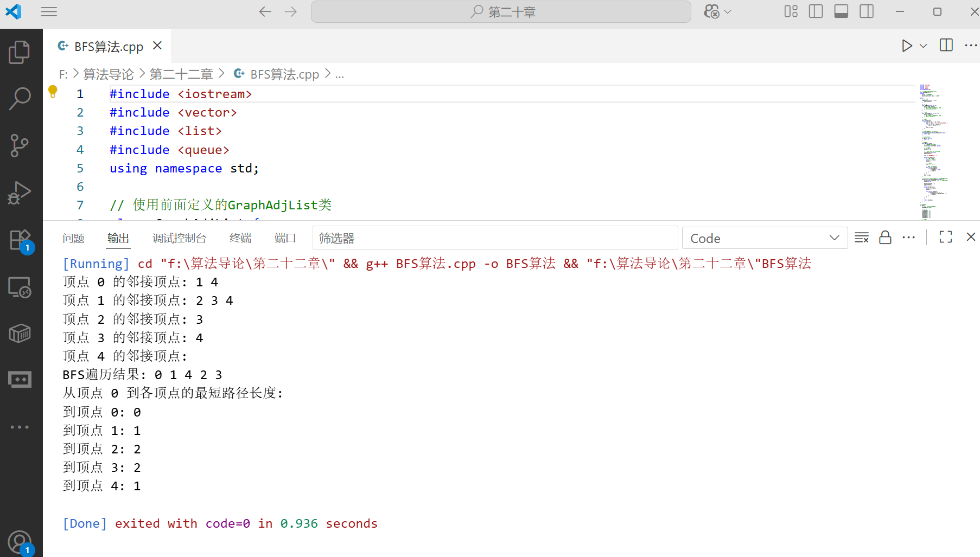Open the Search view in activity bar
The width and height of the screenshot is (980, 557).
pyautogui.click(x=20, y=99)
